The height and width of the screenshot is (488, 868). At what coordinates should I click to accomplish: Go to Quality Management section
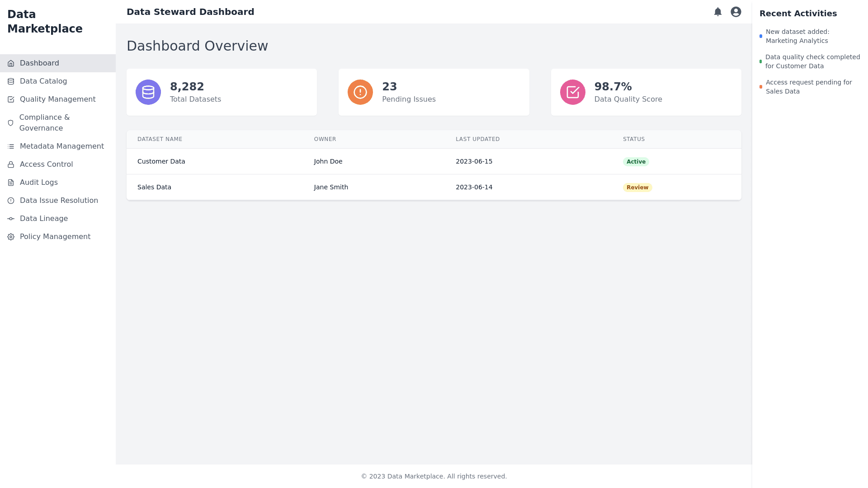[x=57, y=99]
